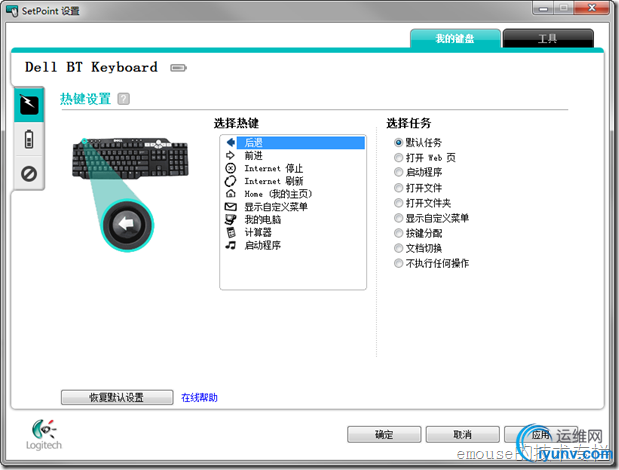Select the 启动程序 radio button

398,172
